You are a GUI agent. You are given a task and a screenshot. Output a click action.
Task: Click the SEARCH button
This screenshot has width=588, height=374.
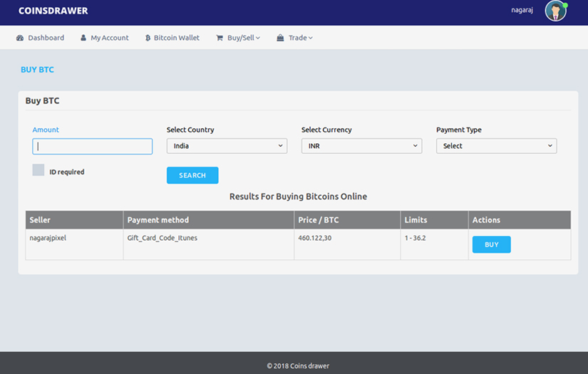192,175
